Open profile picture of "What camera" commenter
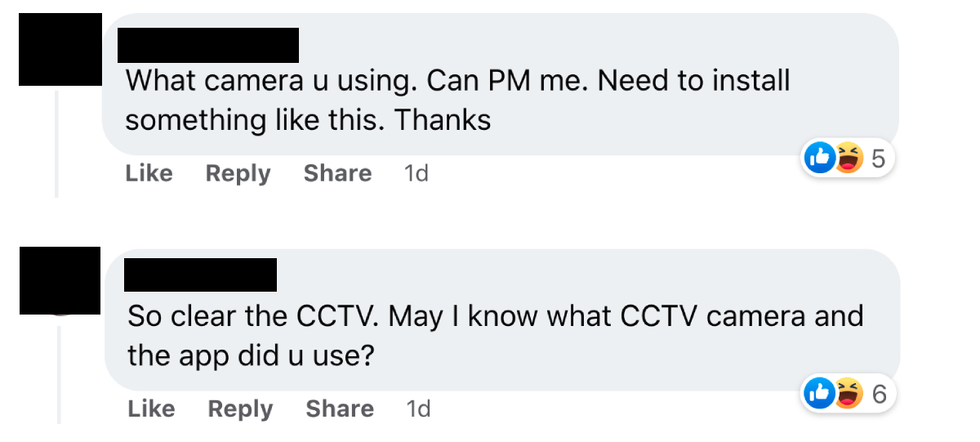The width and height of the screenshot is (980, 442). point(60,49)
